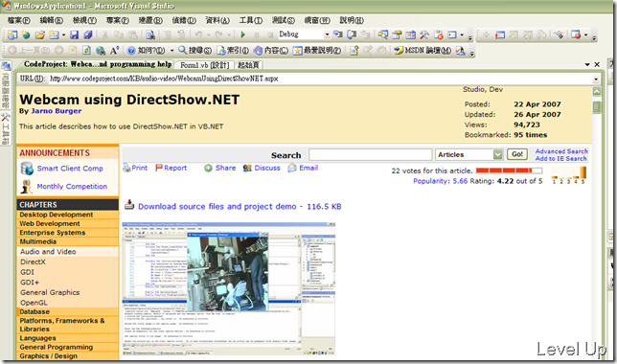This screenshot has height=364, width=617.
Task: Open the 說明(H) Help menu
Action: pyautogui.click(x=352, y=20)
